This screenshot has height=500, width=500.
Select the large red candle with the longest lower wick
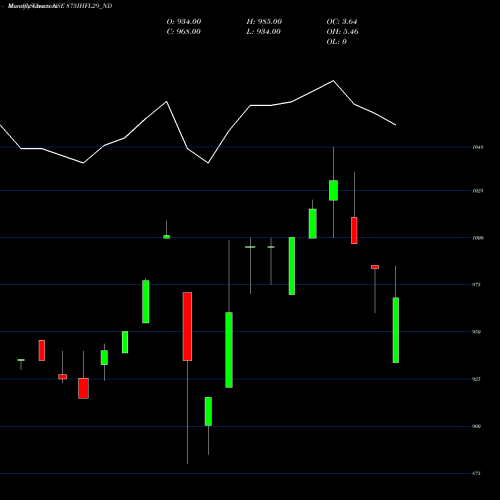(187, 326)
